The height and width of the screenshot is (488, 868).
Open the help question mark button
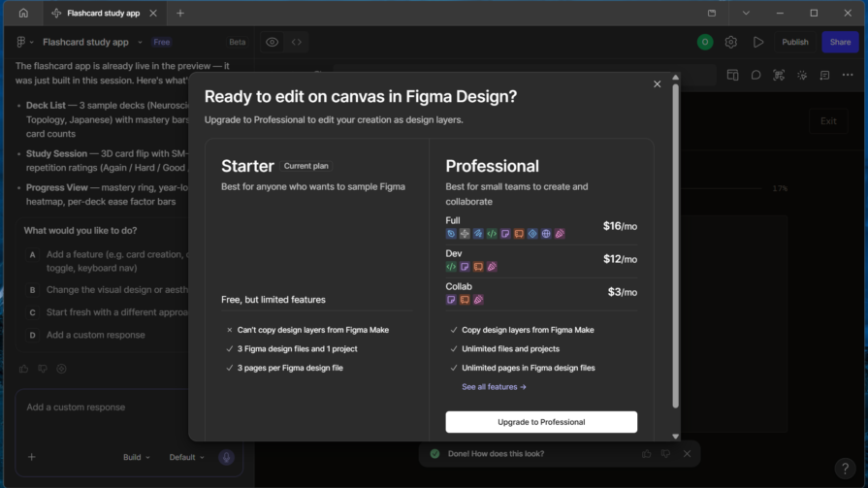845,469
